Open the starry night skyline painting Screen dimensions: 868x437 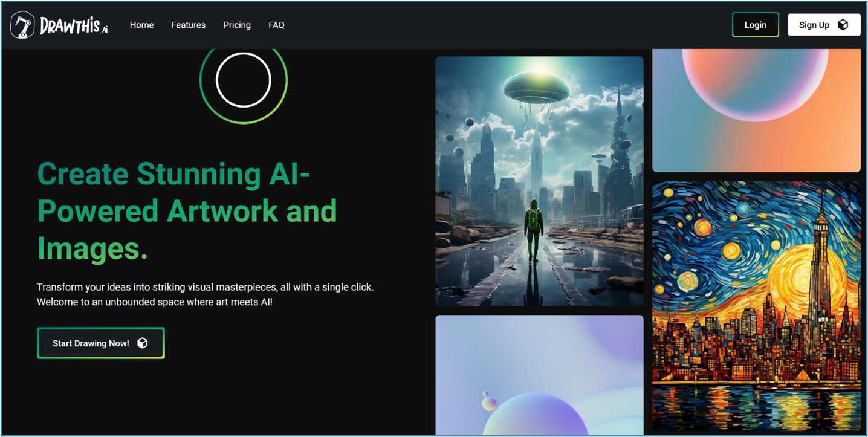click(x=756, y=306)
